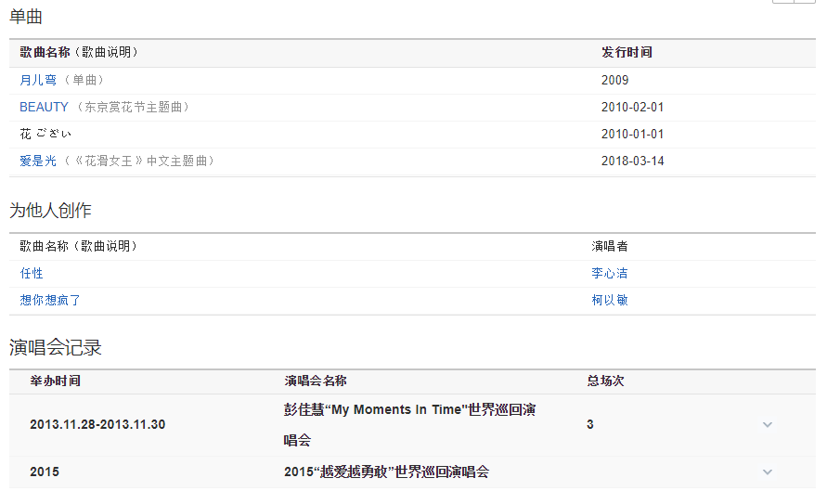Click the 2018-03-14 release date cell
Image resolution: width=827 pixels, height=504 pixels.
632,162
